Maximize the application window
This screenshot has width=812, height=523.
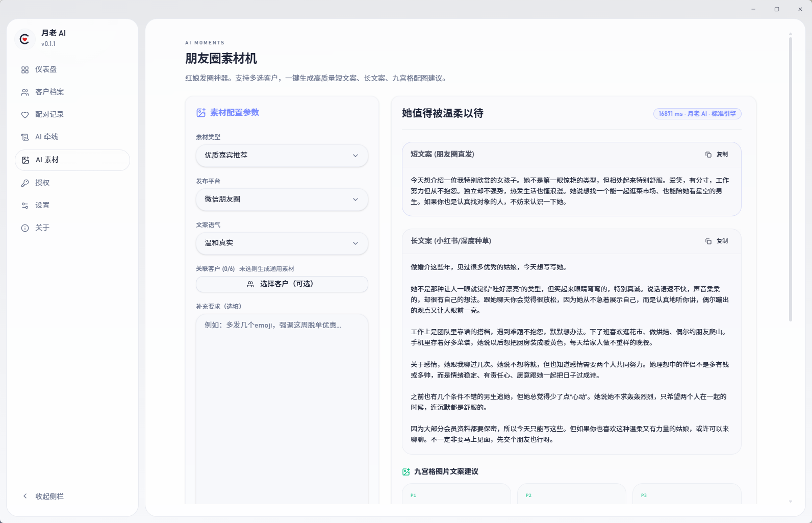(x=777, y=9)
